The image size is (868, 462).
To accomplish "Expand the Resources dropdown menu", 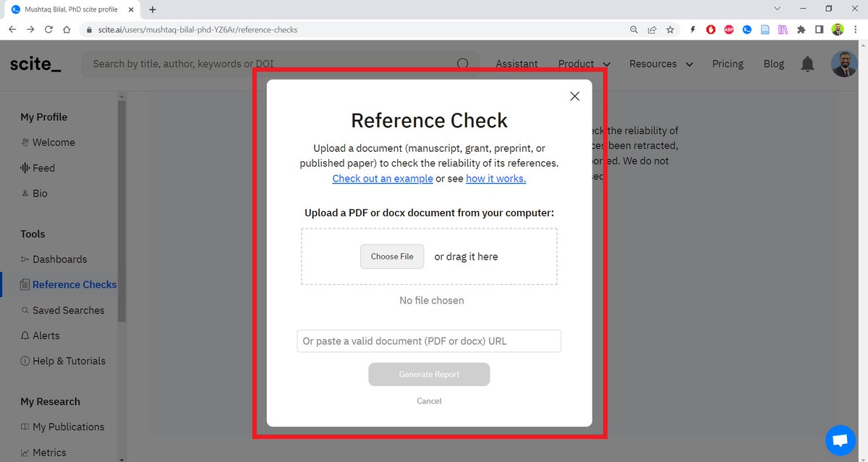I will pos(660,64).
